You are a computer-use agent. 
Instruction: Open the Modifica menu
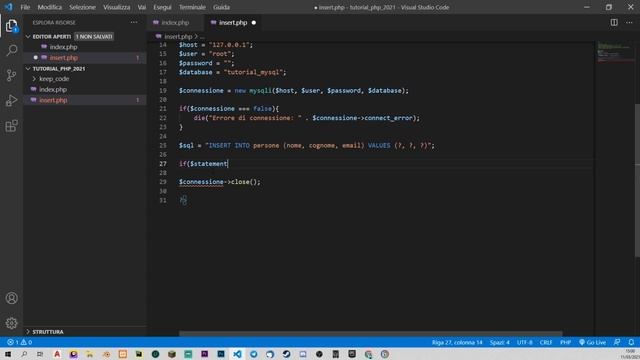pyautogui.click(x=49, y=7)
